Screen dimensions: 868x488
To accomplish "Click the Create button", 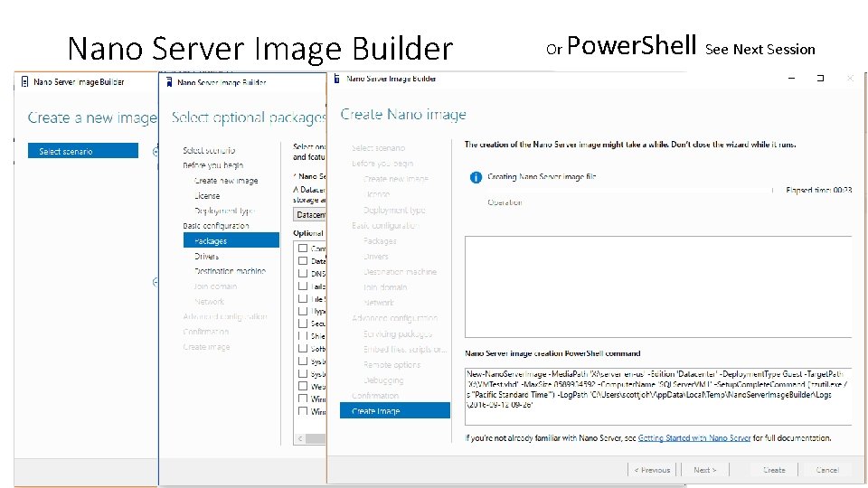I will 774,470.
